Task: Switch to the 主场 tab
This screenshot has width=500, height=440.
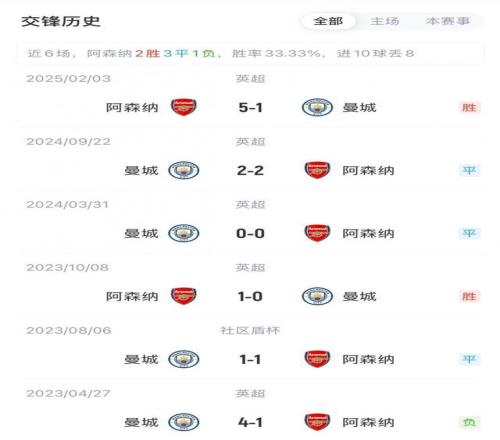Action: 384,21
